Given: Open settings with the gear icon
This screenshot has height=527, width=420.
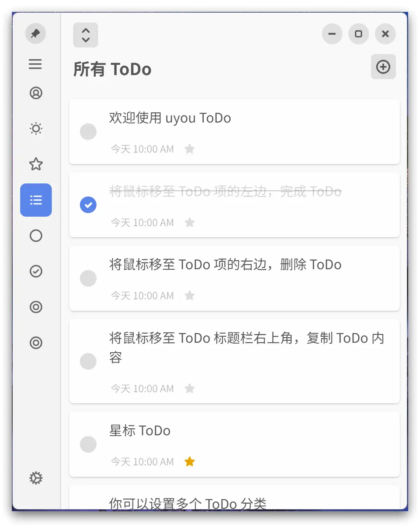Looking at the screenshot, I should [36, 478].
